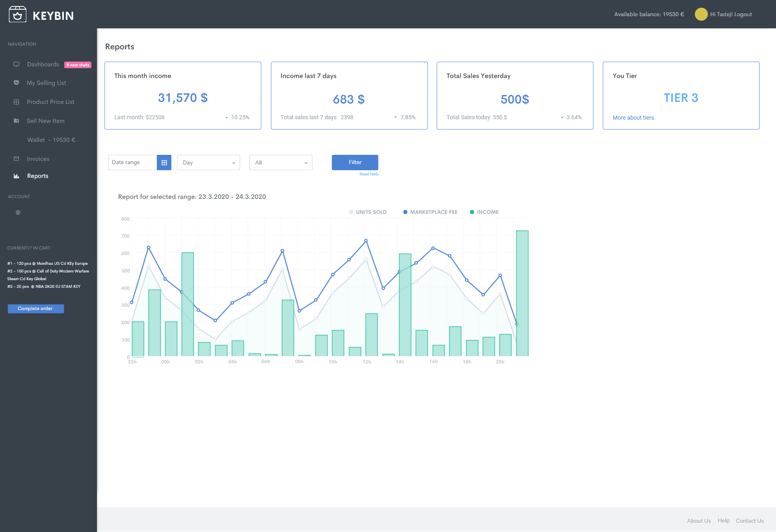
Task: Click Available balance: 19530 € text
Action: 649,14
